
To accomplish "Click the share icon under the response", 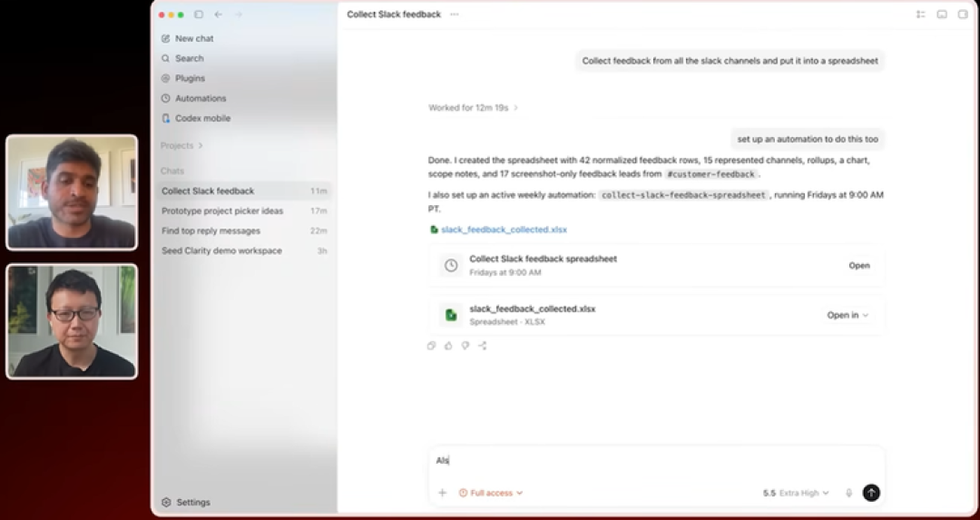I will click(x=483, y=346).
